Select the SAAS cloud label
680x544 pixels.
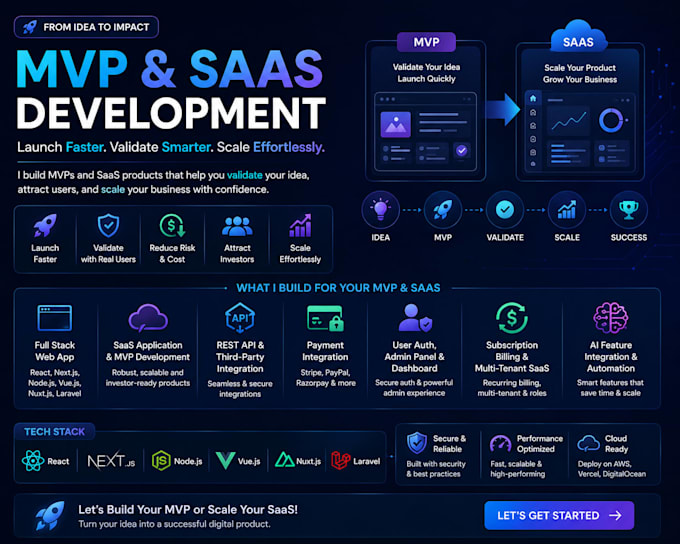[578, 38]
